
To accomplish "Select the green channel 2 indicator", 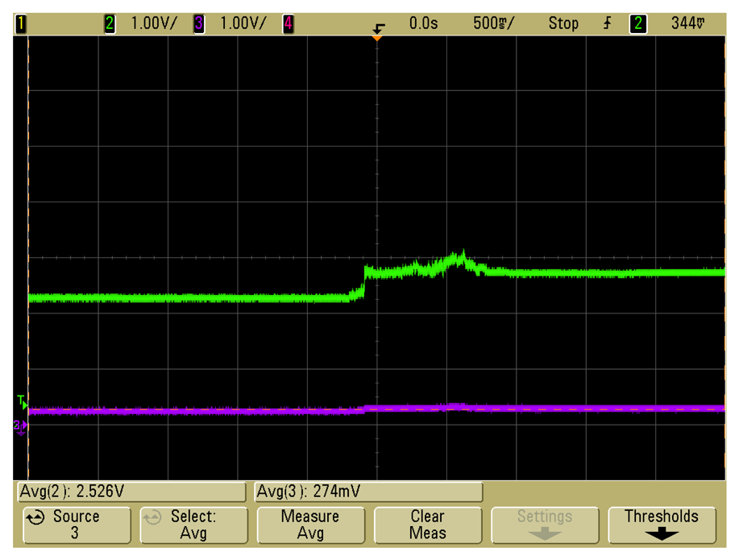I will point(110,23).
